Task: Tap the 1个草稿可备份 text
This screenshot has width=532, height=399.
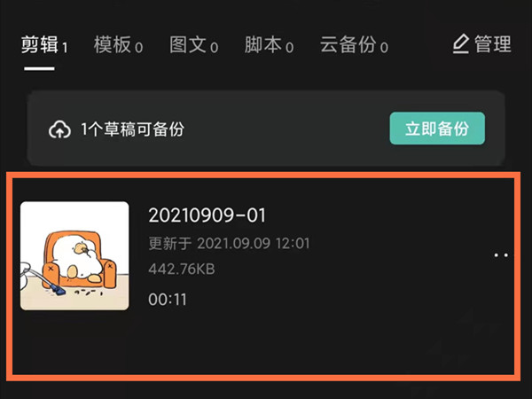Action: tap(133, 129)
